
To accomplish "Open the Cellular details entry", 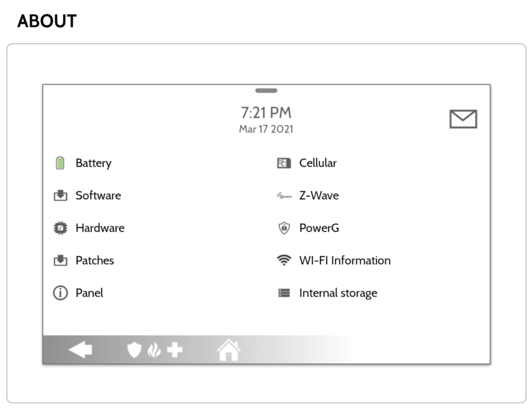I will point(318,163).
